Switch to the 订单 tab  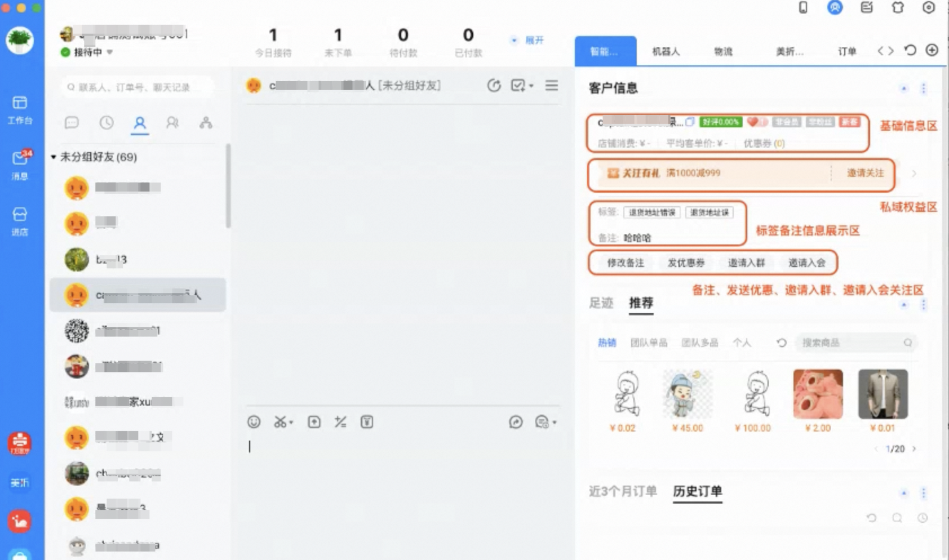click(x=846, y=51)
